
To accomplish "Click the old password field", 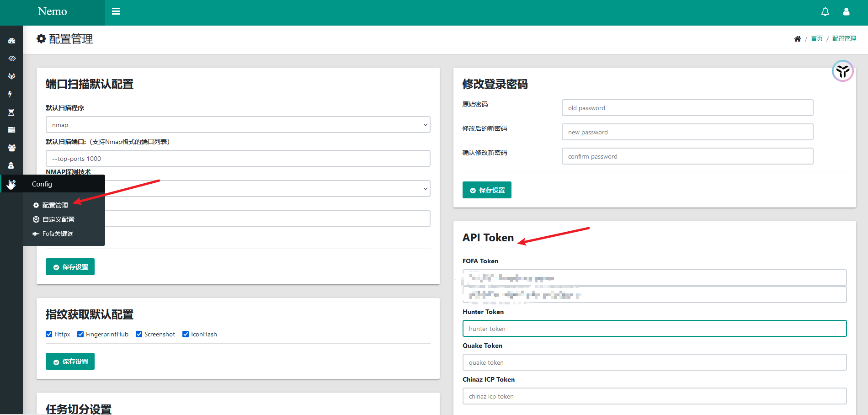I will coord(687,108).
